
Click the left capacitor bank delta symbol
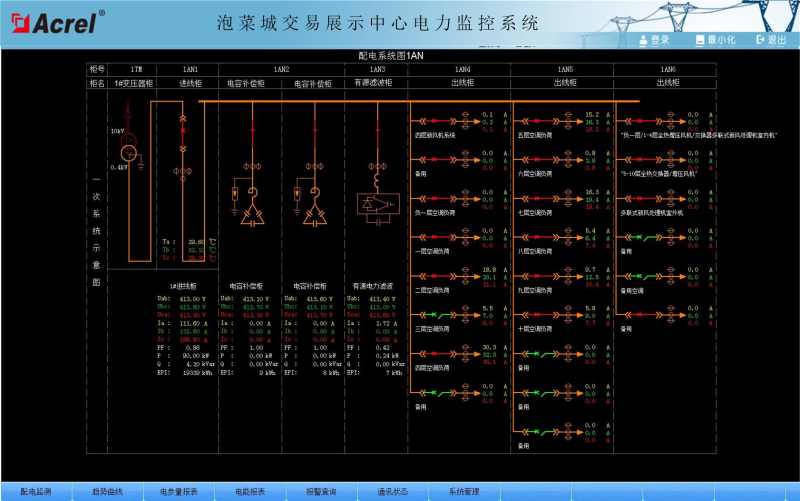point(252,215)
